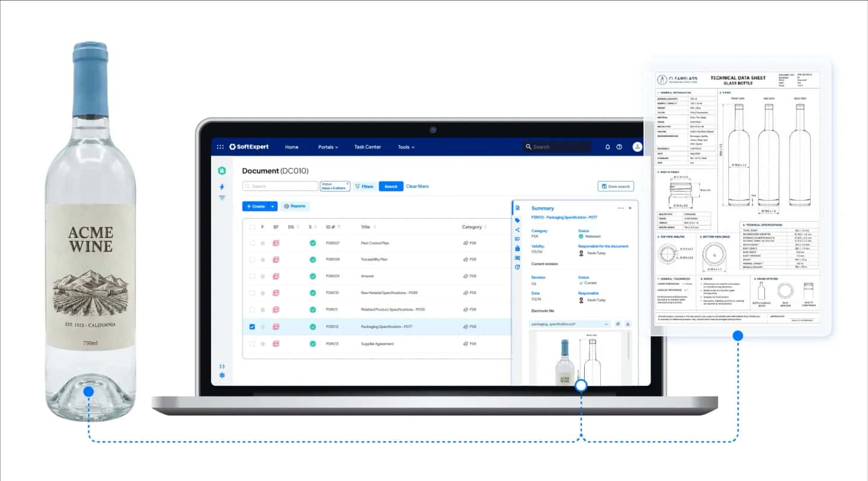Open the packaging_specification.pdf file dropdown
Screen dimensions: 868x481
pos(570,324)
